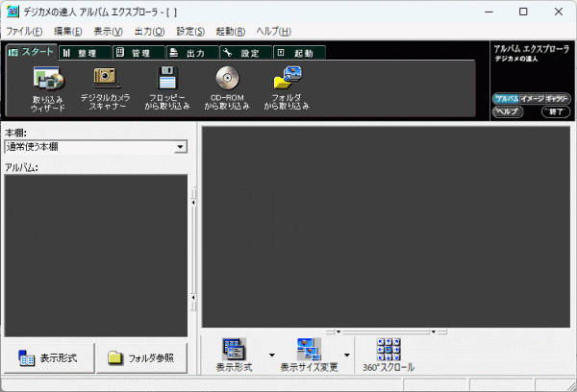The image size is (577, 392).
Task: Collapse left panel using lower splitter arrow
Action: 193,297
